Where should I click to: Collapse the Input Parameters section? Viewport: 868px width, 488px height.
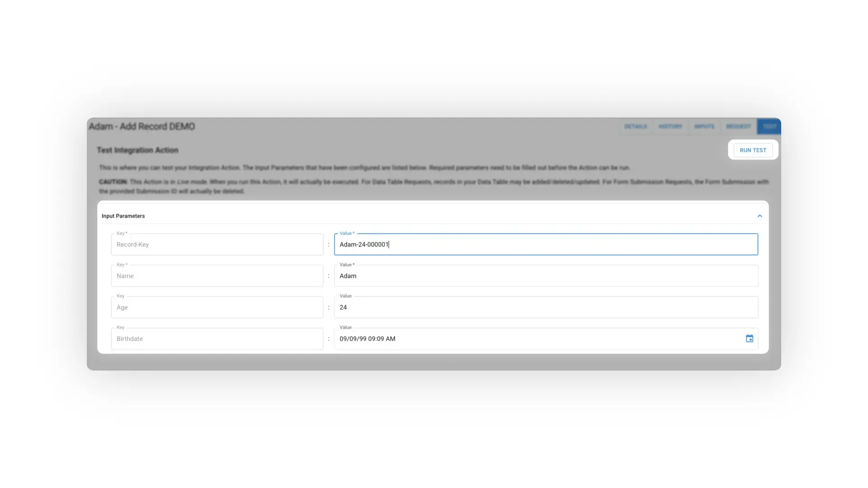tap(760, 216)
